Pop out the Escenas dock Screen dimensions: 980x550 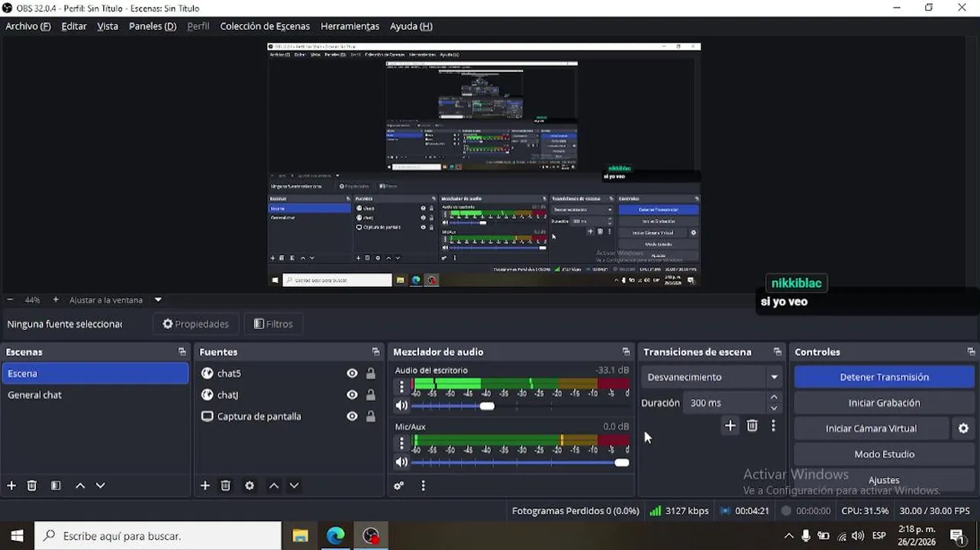(x=182, y=351)
